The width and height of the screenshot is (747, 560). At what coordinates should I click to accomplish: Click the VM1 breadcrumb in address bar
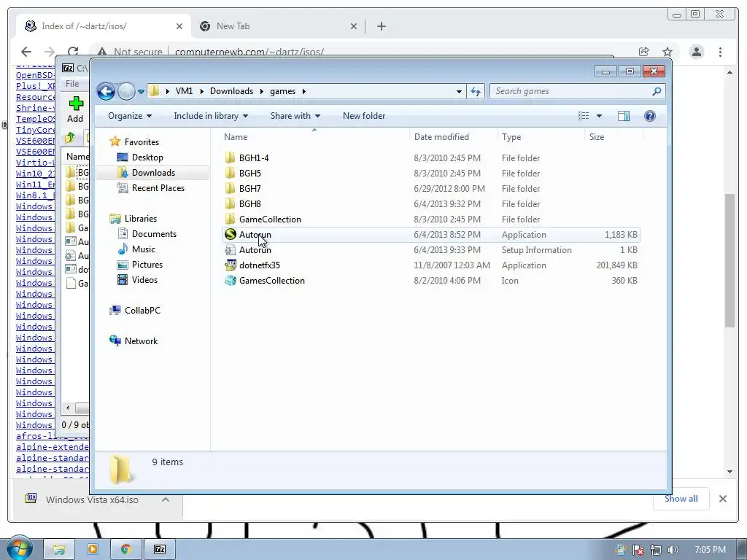pos(184,91)
